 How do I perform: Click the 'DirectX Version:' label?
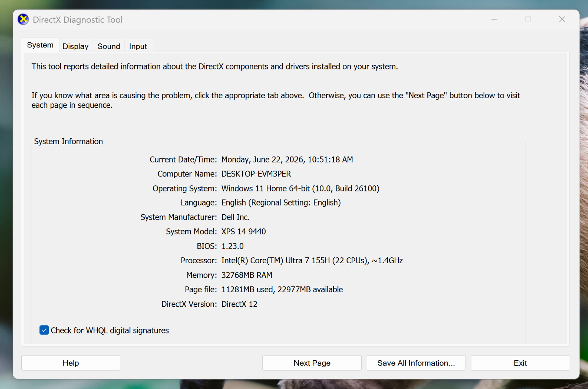[x=189, y=304]
